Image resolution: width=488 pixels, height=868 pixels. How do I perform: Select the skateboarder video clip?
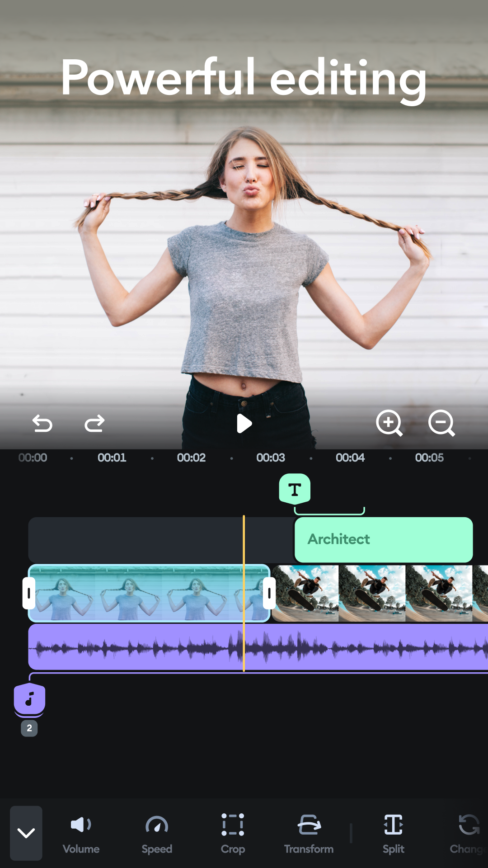pos(372,593)
